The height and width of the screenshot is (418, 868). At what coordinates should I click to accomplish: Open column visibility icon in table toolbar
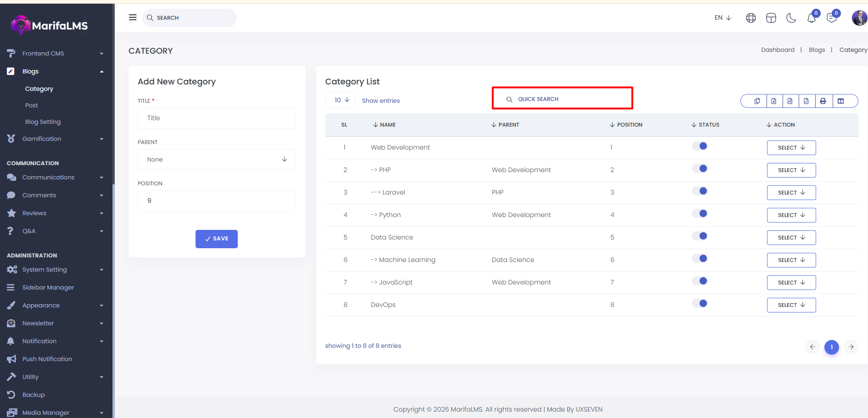point(840,101)
